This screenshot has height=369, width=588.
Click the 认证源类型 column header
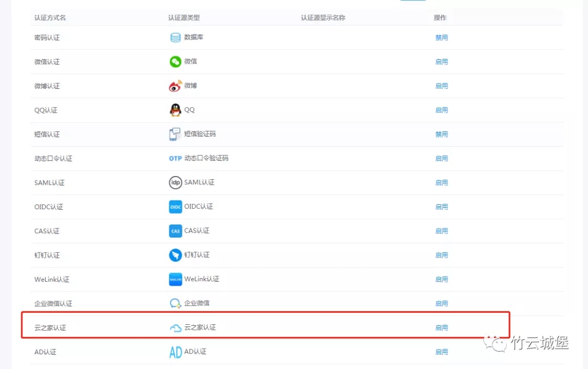click(x=184, y=17)
